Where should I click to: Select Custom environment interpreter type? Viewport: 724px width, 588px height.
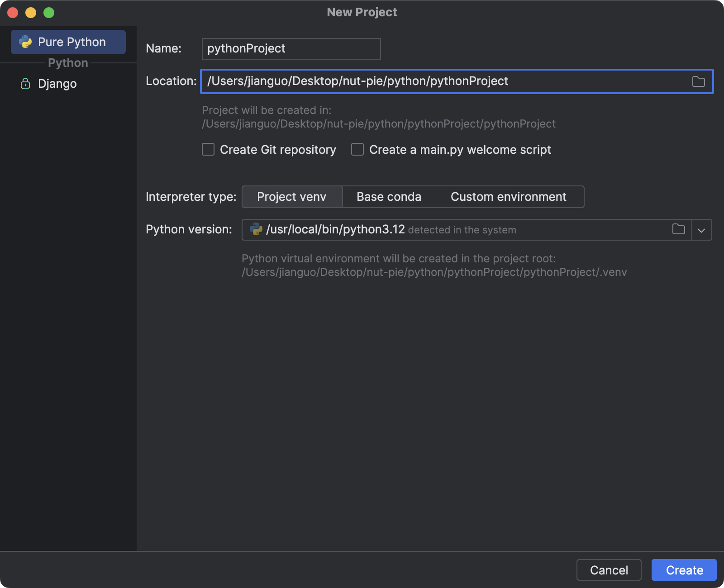coord(509,197)
